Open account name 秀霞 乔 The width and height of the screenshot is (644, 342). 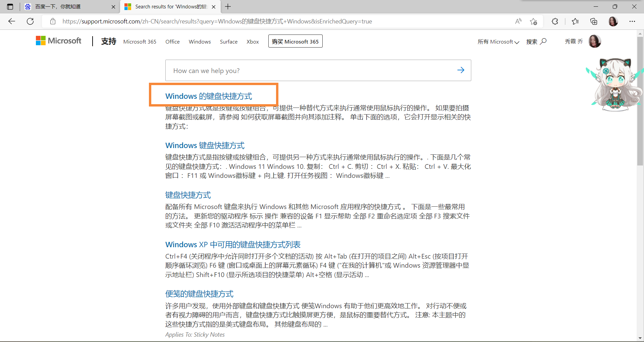coord(574,41)
